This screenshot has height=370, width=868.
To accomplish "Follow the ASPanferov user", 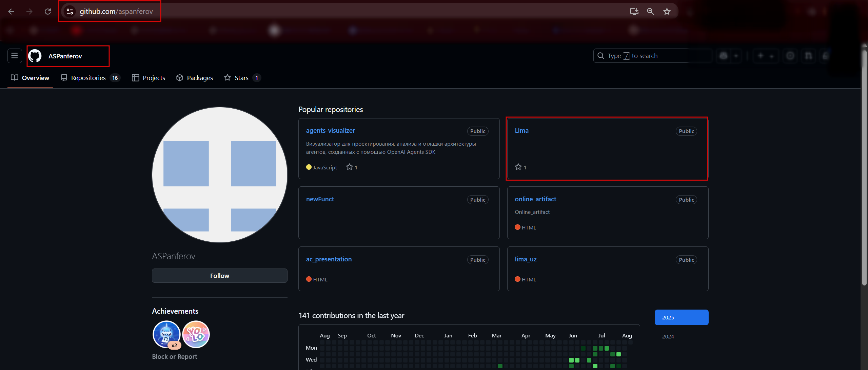I will pyautogui.click(x=220, y=276).
